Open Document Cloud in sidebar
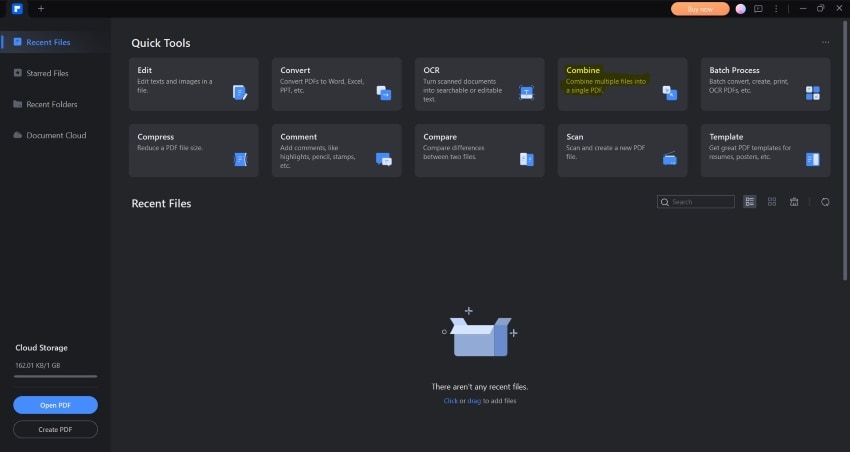The width and height of the screenshot is (850, 452). point(56,135)
